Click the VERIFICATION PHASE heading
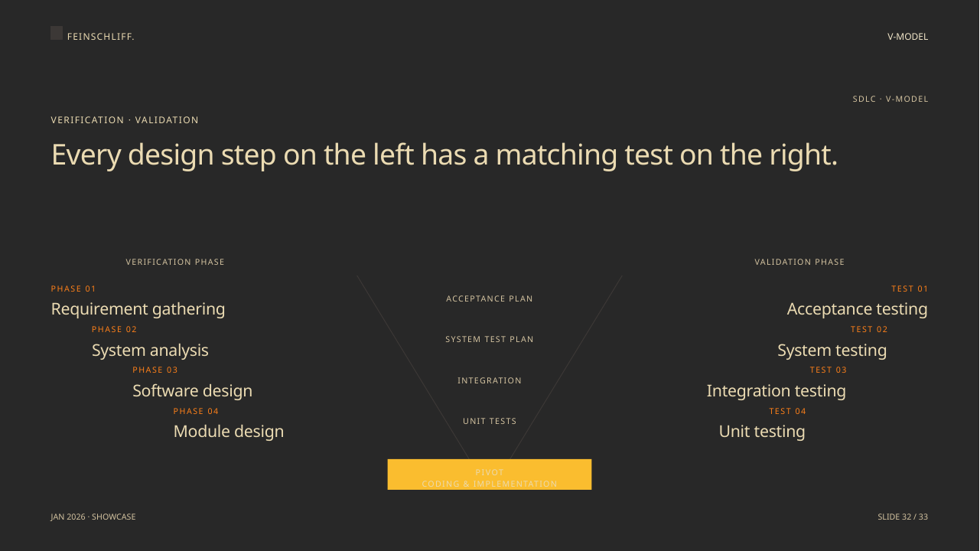Viewport: 980px width, 551px height. [175, 262]
